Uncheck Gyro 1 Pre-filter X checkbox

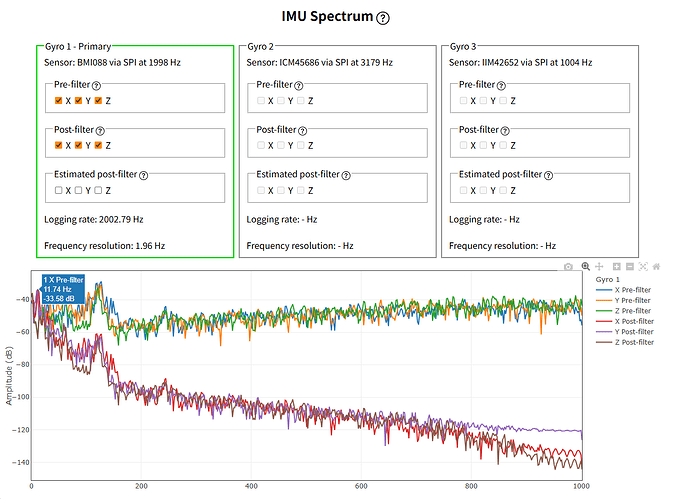(59, 101)
